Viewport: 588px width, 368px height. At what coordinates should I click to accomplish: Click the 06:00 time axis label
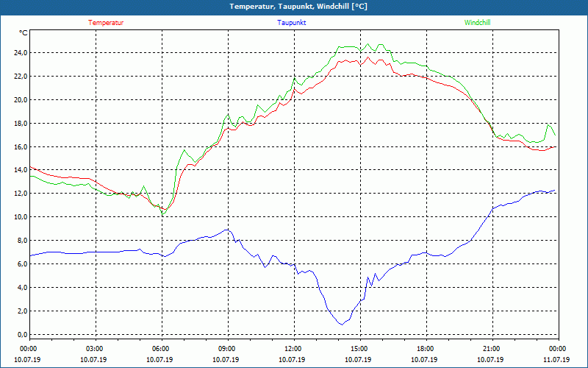pyautogui.click(x=159, y=349)
